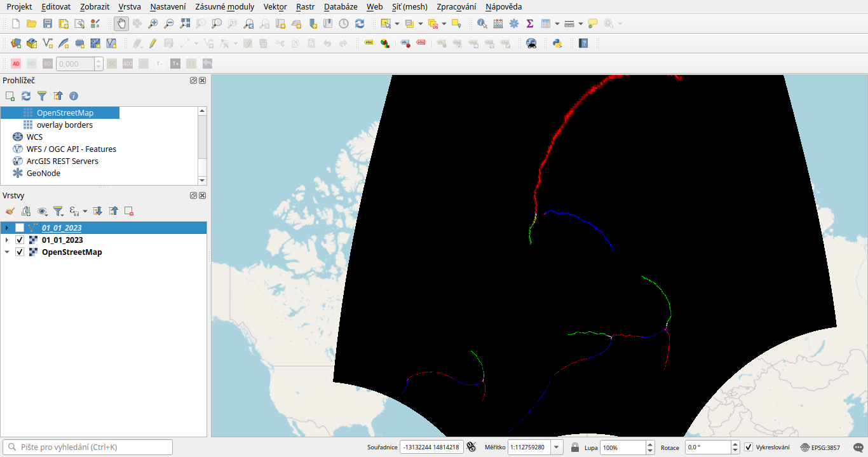The width and height of the screenshot is (868, 457).
Task: Open the statistical summary sigma icon
Action: coord(529,24)
